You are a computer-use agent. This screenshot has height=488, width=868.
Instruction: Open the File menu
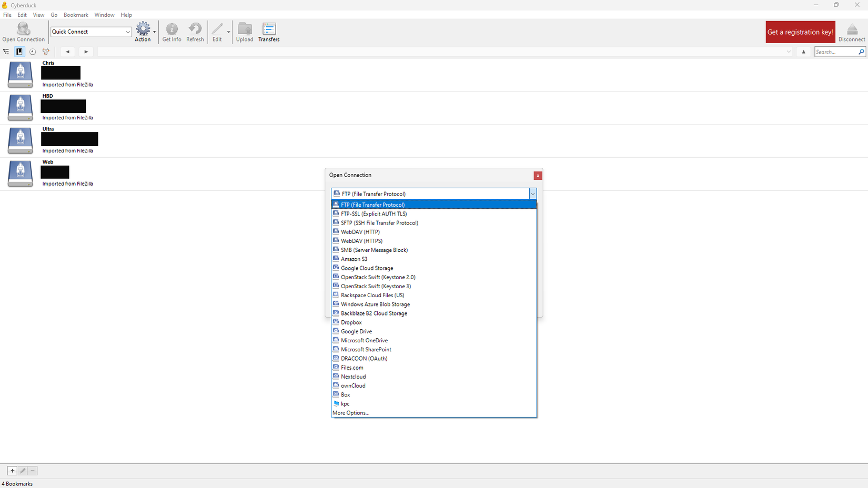coord(7,15)
